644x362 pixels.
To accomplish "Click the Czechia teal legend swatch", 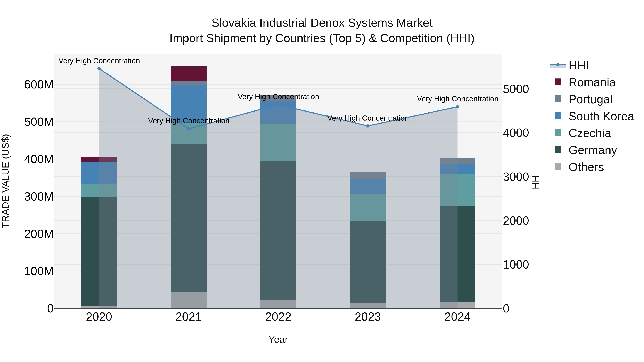I will [558, 133].
